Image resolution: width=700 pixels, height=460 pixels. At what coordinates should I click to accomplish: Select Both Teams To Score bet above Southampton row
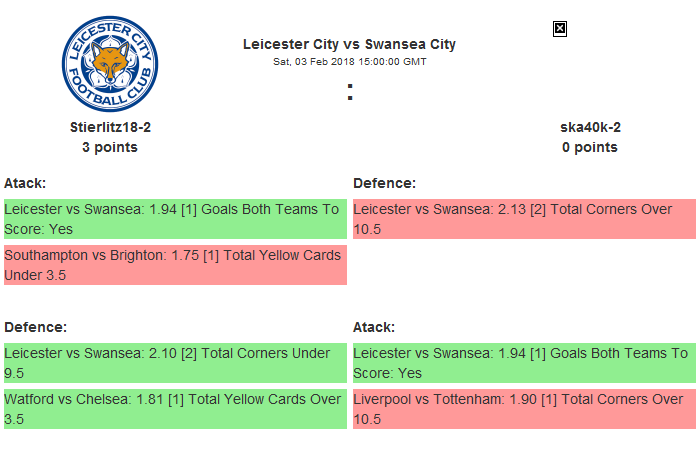pyautogui.click(x=175, y=219)
